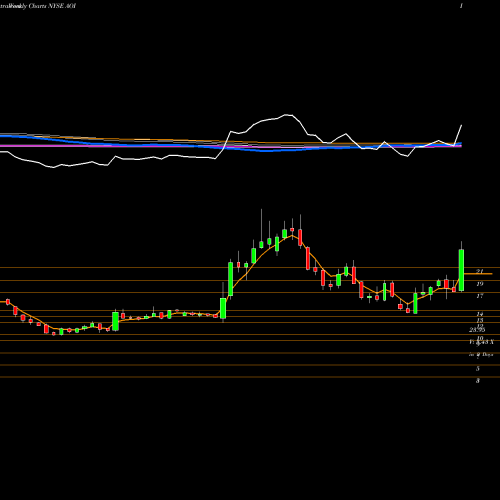The height and width of the screenshot is (500, 500).
Task: Click price label "5" on the axis
Action: (x=478, y=369)
